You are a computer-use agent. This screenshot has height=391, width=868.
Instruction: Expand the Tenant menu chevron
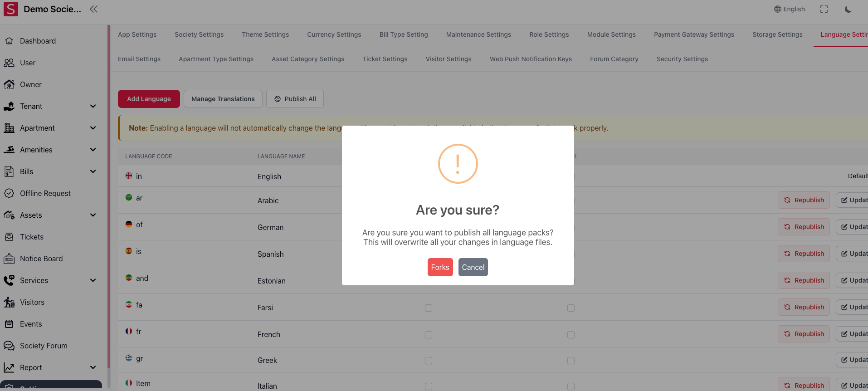93,106
